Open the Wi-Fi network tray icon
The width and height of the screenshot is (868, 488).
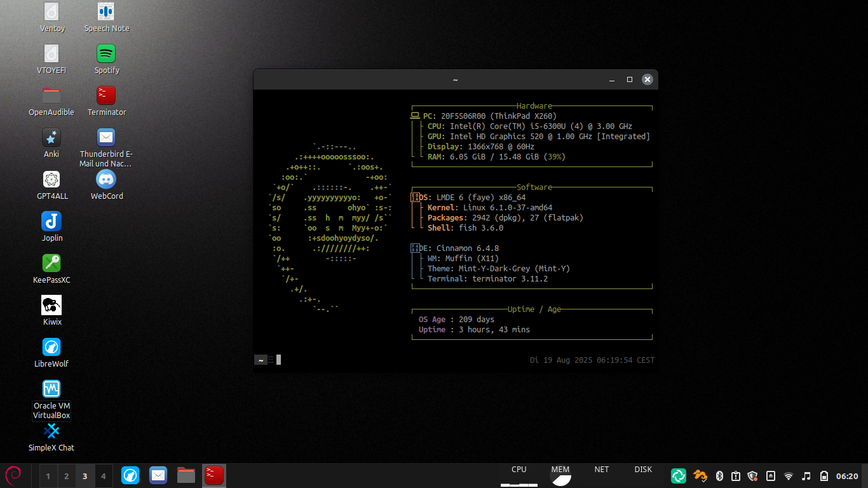pyautogui.click(x=789, y=476)
